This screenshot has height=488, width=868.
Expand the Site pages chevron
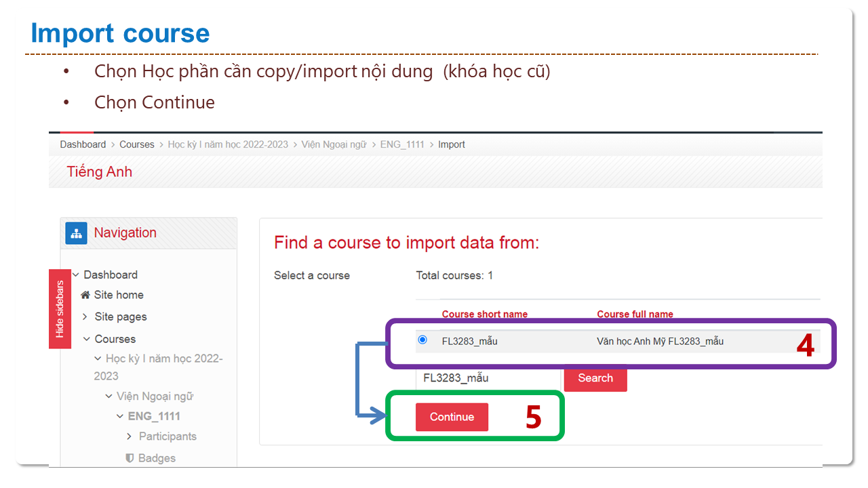[85, 317]
